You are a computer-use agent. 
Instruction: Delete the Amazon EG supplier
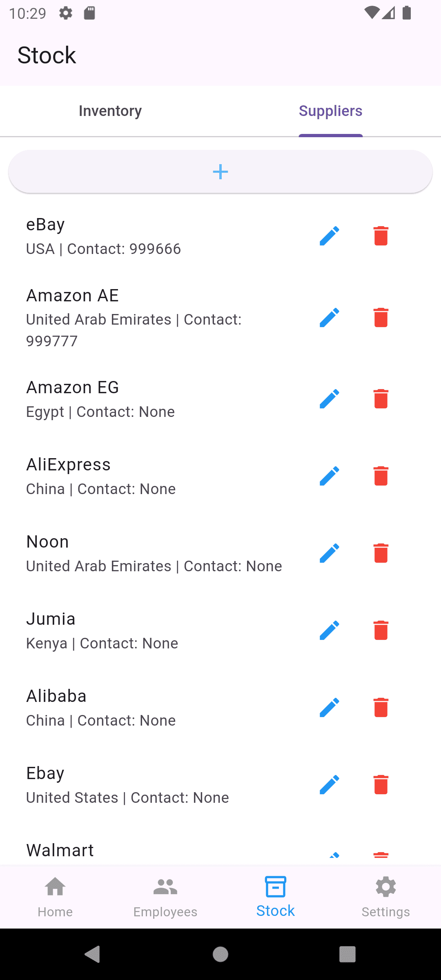[381, 399]
